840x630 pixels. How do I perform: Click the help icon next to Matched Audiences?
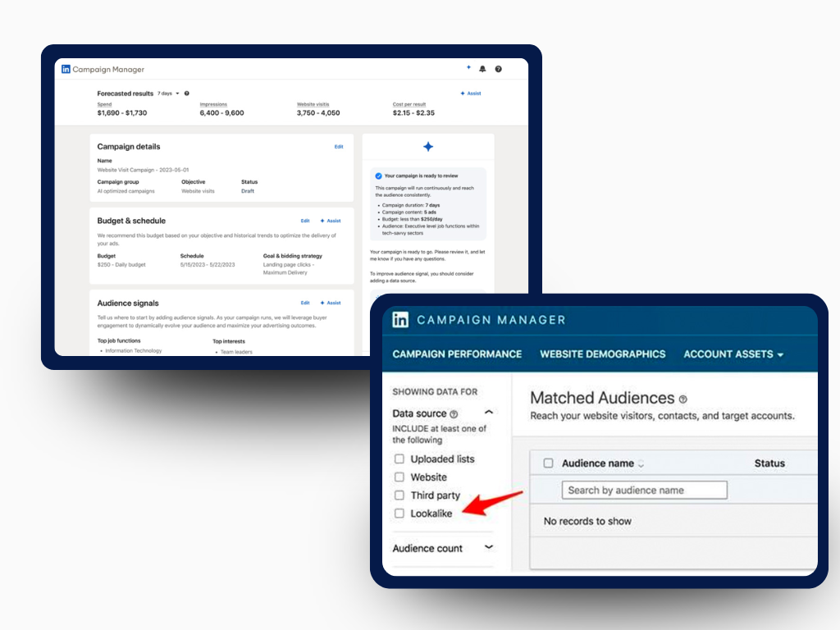coord(683,399)
